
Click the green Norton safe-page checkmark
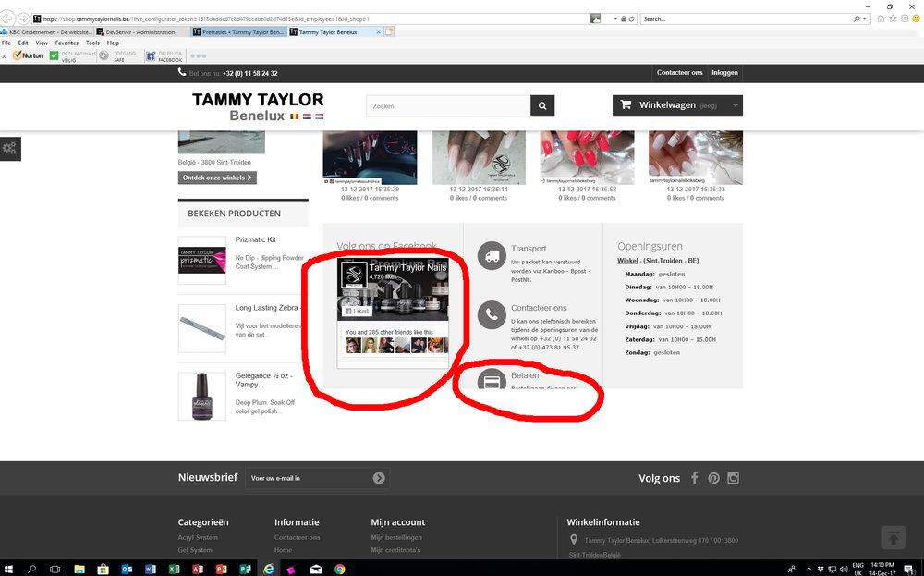55,55
